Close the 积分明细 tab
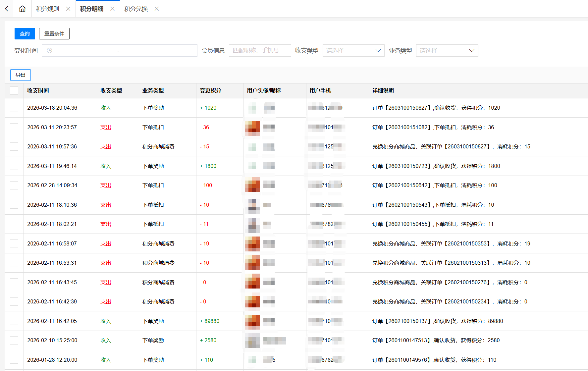Viewport: 588px width, 371px height. point(113,9)
